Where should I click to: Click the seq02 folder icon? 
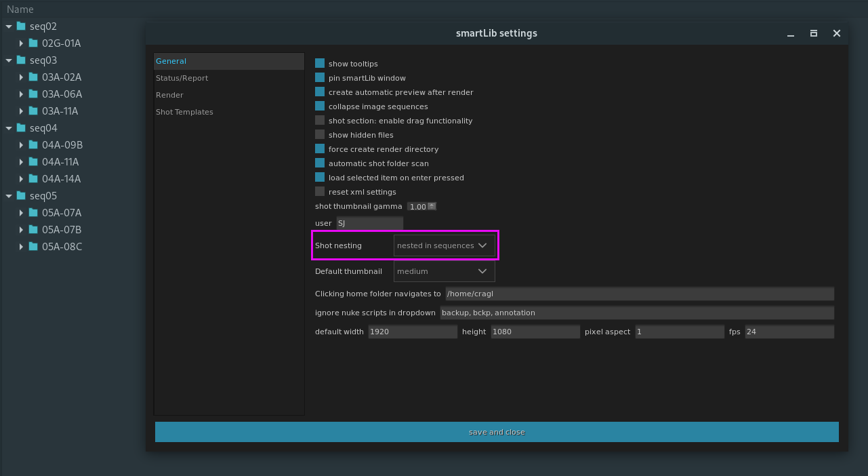tap(21, 26)
